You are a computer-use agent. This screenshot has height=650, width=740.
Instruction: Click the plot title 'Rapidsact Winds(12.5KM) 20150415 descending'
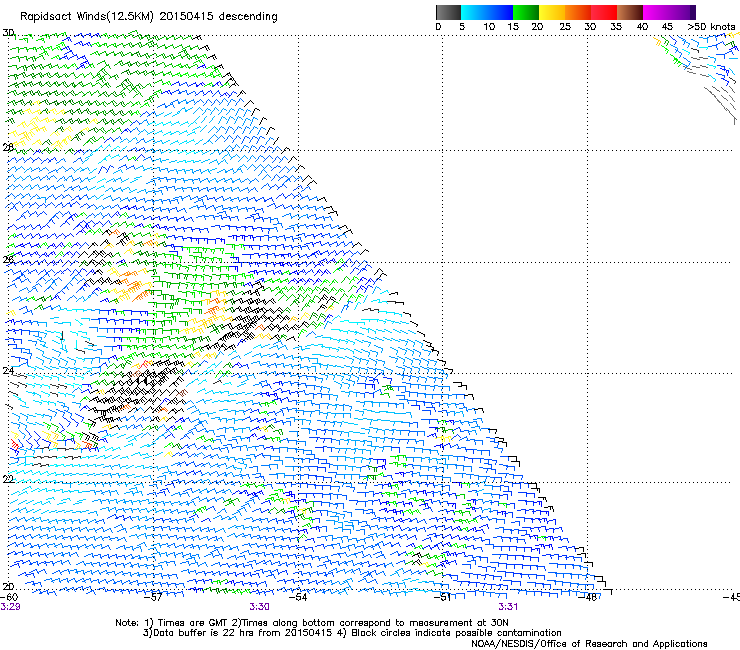tap(149, 17)
